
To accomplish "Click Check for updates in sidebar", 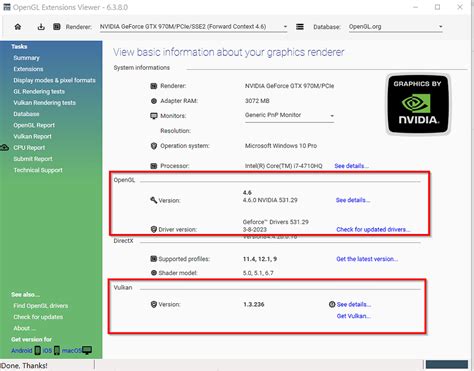I will 38,317.
